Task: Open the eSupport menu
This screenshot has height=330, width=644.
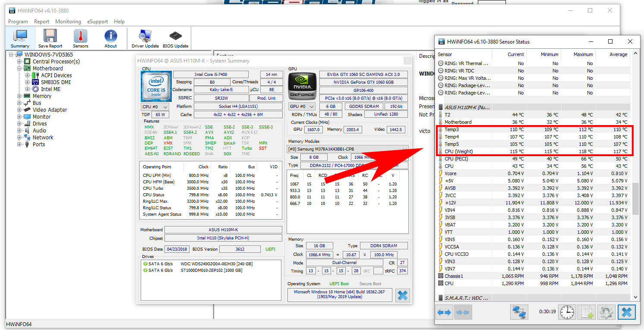Action: pos(98,22)
